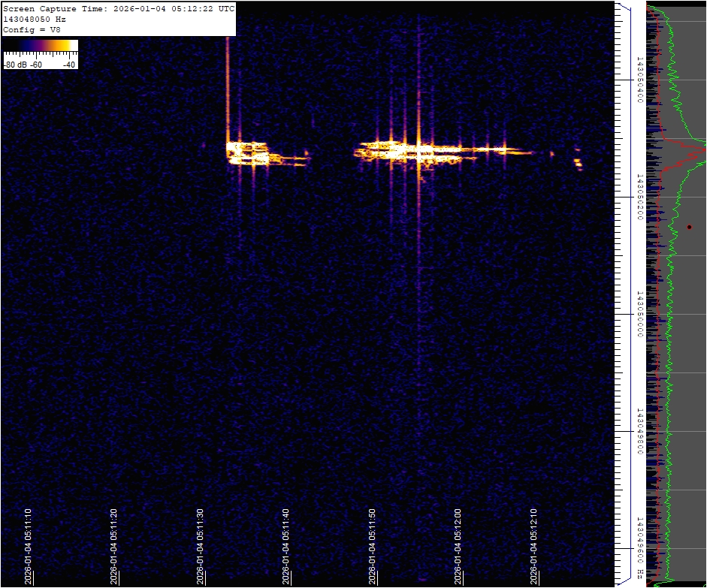Click the red dot marker in spectrum panel
This screenshot has width=707, height=588.
click(689, 227)
